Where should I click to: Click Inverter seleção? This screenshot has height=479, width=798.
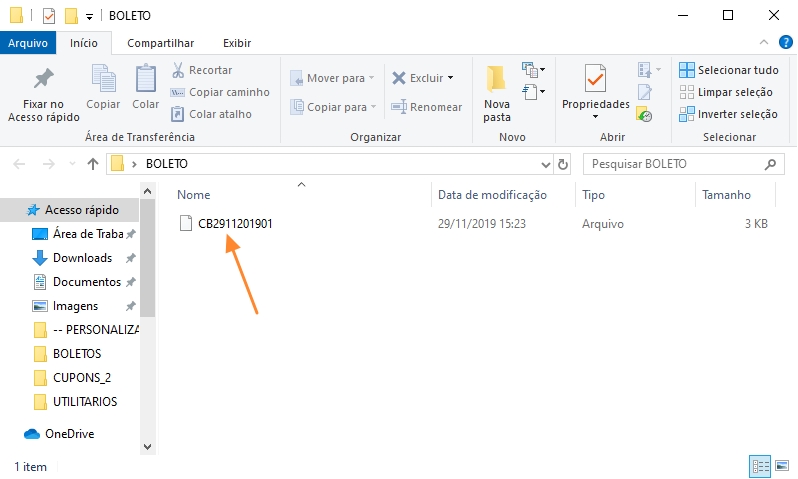click(728, 114)
